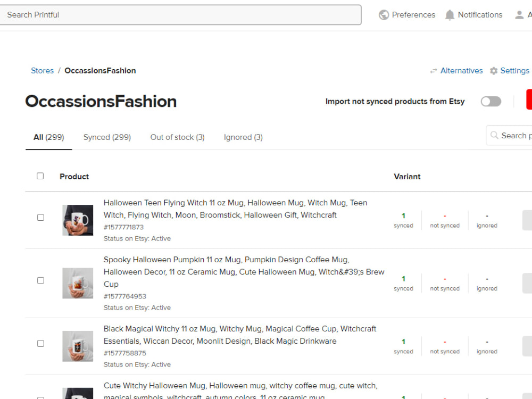532x399 pixels.
Task: Open Notifications bell icon
Action: point(450,15)
